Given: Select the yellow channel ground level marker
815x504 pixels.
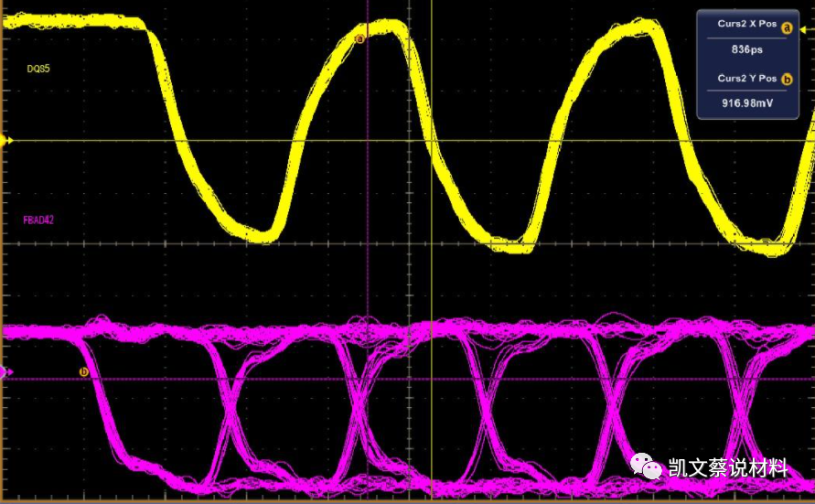Looking at the screenshot, I should tap(6, 140).
